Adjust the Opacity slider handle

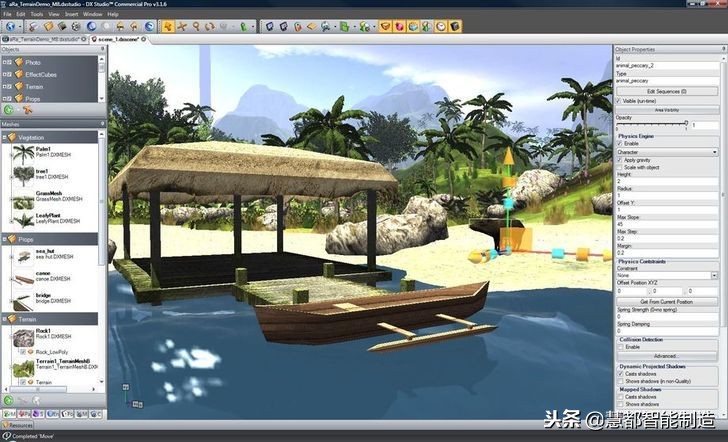coord(686,123)
